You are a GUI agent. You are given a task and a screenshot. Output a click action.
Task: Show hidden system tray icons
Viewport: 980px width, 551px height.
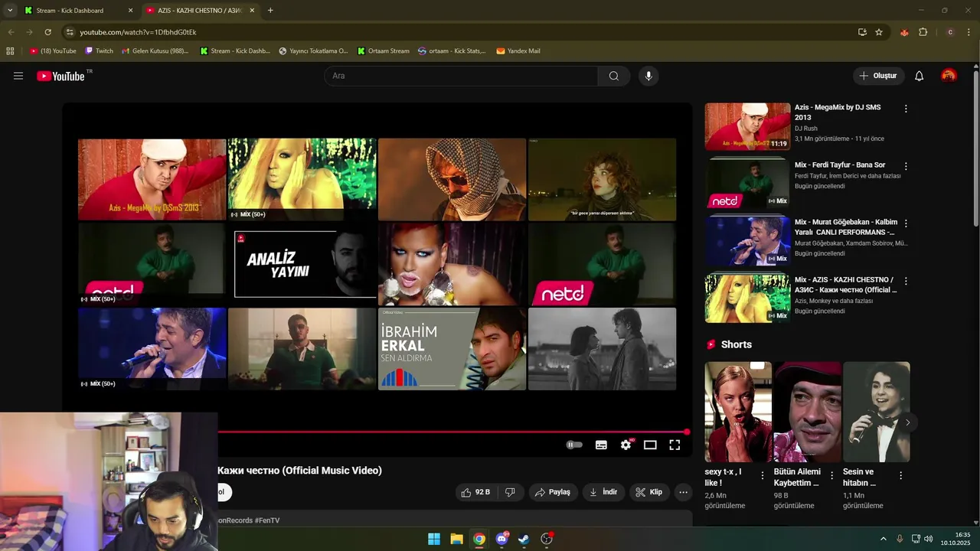(883, 539)
